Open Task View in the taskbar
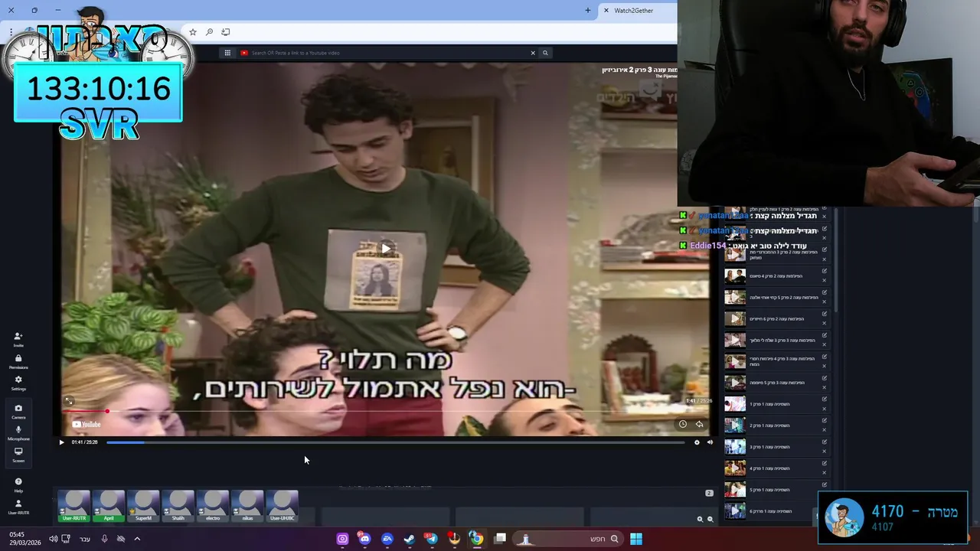 coord(500,539)
